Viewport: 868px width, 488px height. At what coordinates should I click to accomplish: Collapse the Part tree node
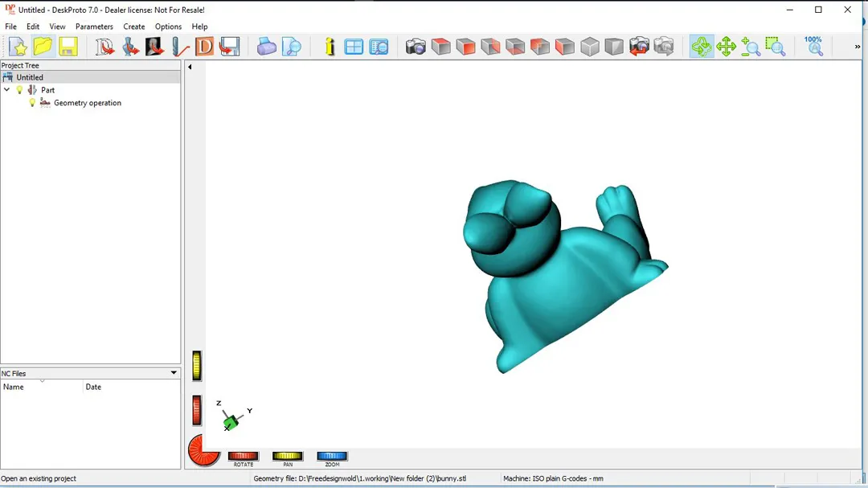pos(7,90)
